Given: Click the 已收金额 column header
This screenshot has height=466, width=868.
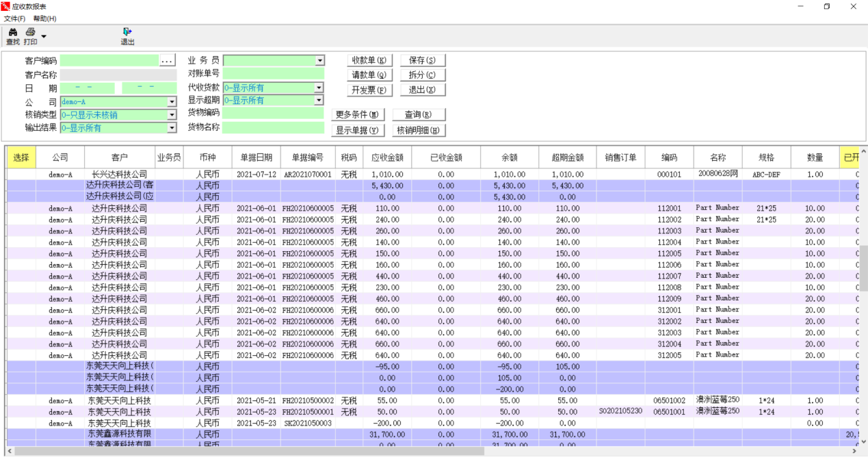Looking at the screenshot, I should 446,157.
